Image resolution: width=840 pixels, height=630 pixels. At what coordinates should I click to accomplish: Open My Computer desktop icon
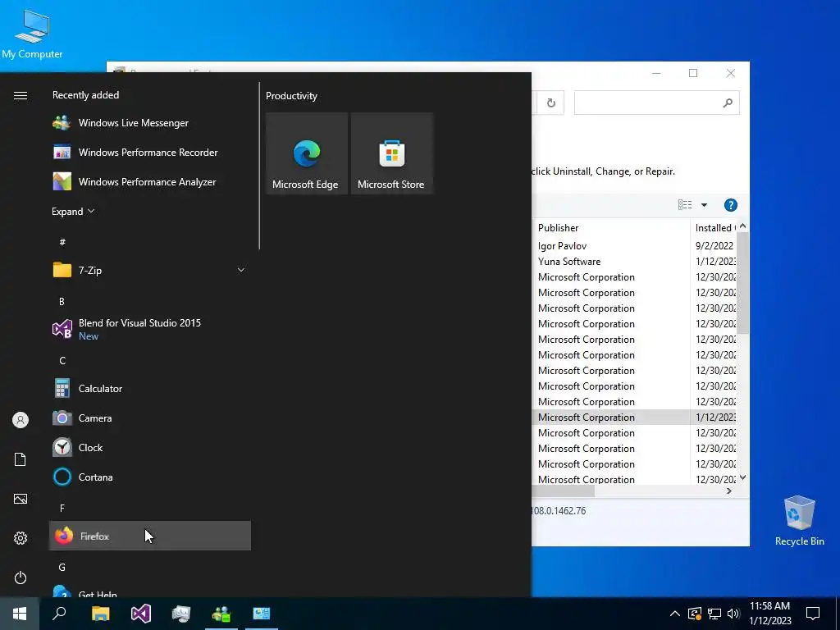(x=32, y=34)
